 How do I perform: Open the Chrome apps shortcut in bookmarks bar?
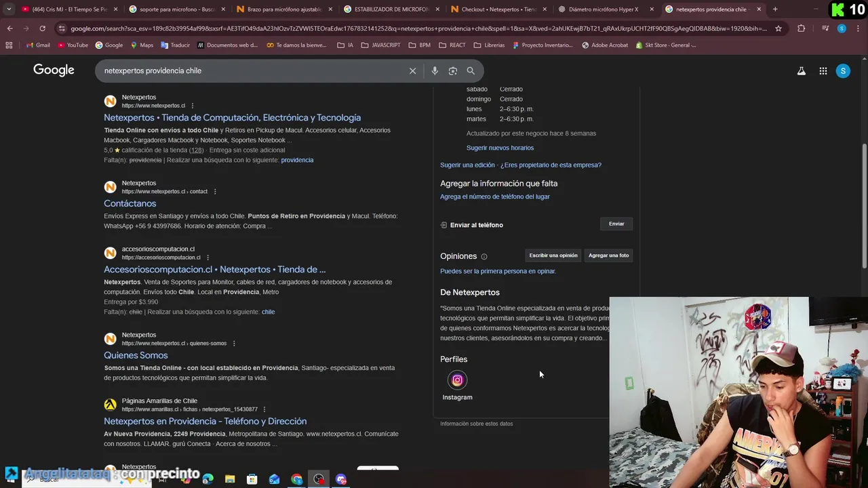point(9,45)
